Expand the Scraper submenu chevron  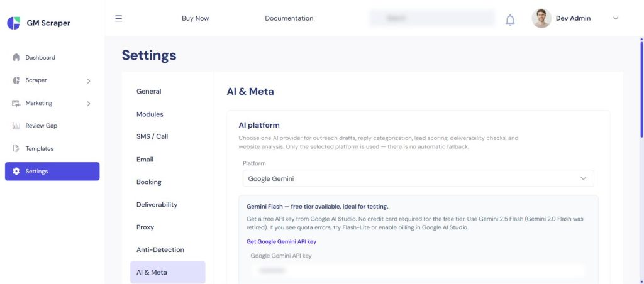click(x=88, y=81)
